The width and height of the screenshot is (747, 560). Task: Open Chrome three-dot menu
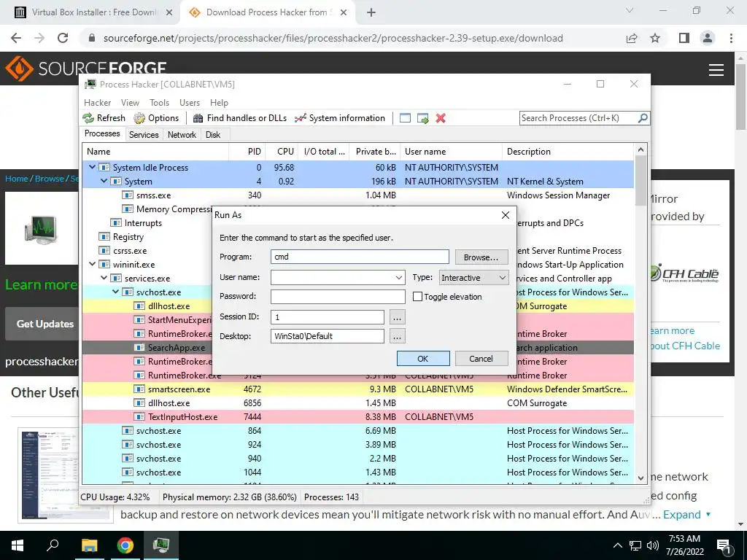tap(731, 38)
